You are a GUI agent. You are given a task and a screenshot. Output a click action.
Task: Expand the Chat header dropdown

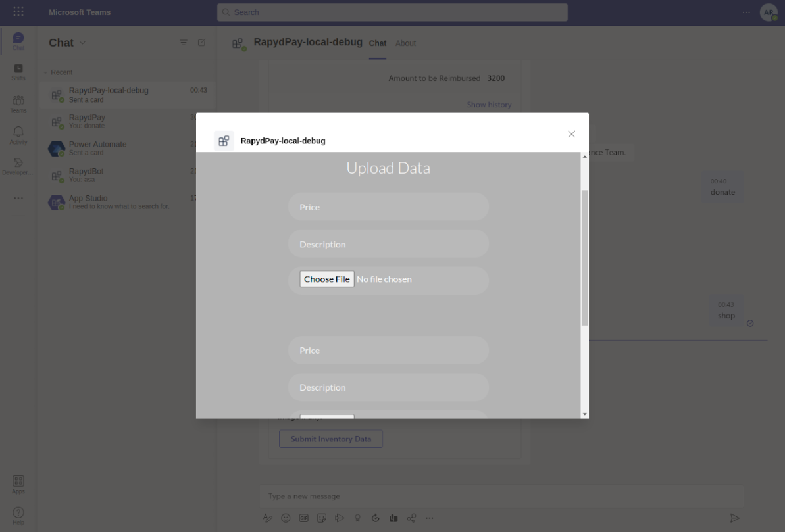pyautogui.click(x=83, y=43)
